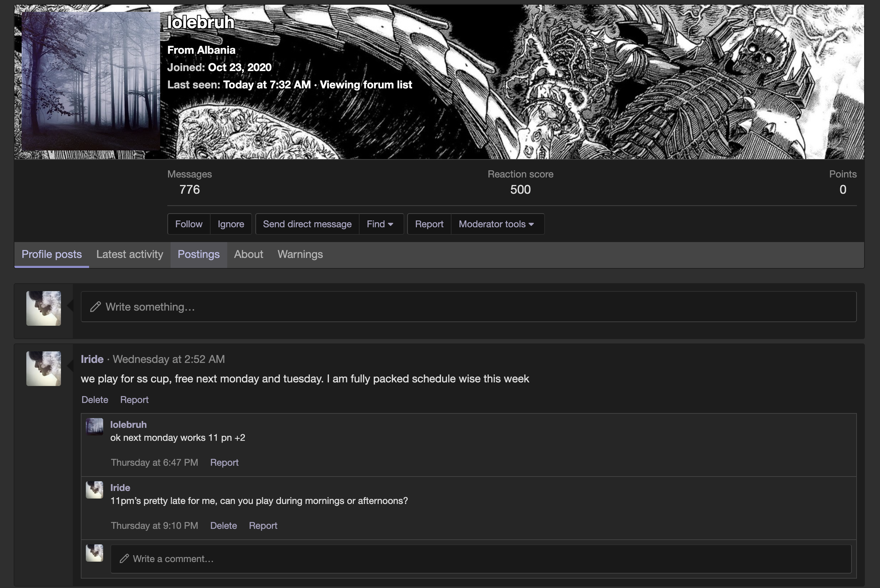Open the Postings tab
The image size is (880, 588).
tap(199, 254)
